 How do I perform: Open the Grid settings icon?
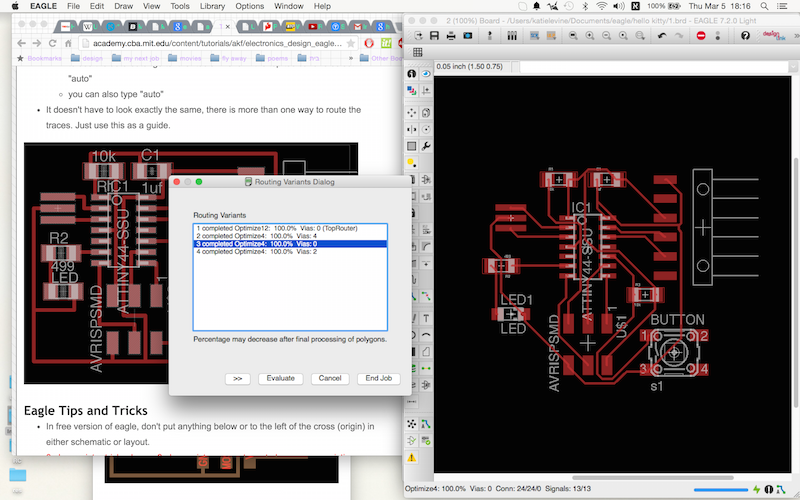click(418, 52)
